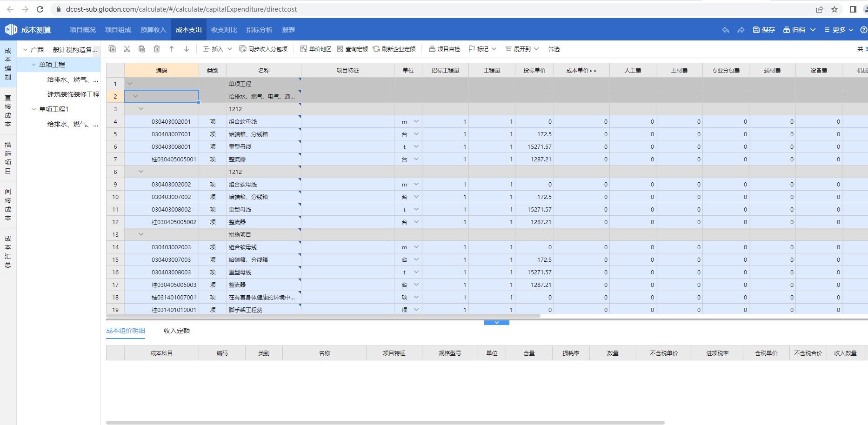Screen dimensions: 868x425
Task: Move row down with the down arrow
Action: [187, 49]
